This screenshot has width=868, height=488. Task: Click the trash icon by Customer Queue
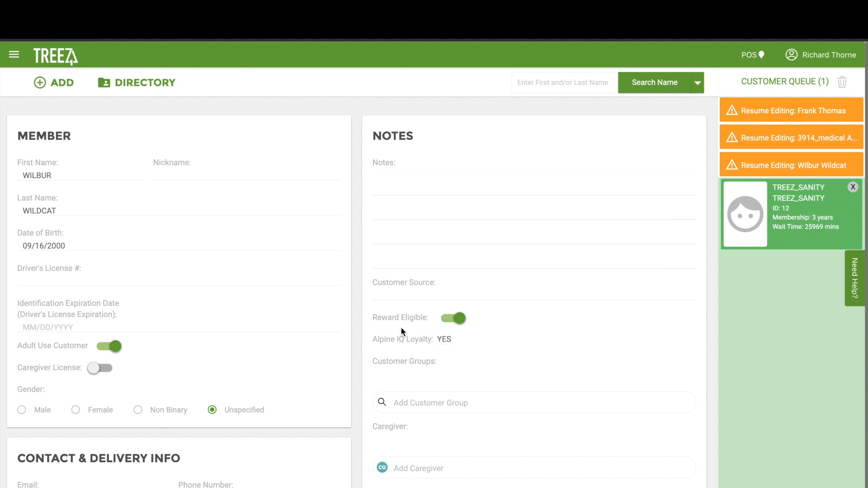click(x=842, y=82)
